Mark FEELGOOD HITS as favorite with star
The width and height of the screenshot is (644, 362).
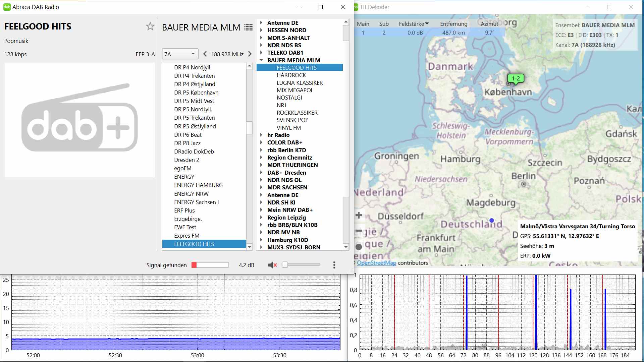[150, 26]
